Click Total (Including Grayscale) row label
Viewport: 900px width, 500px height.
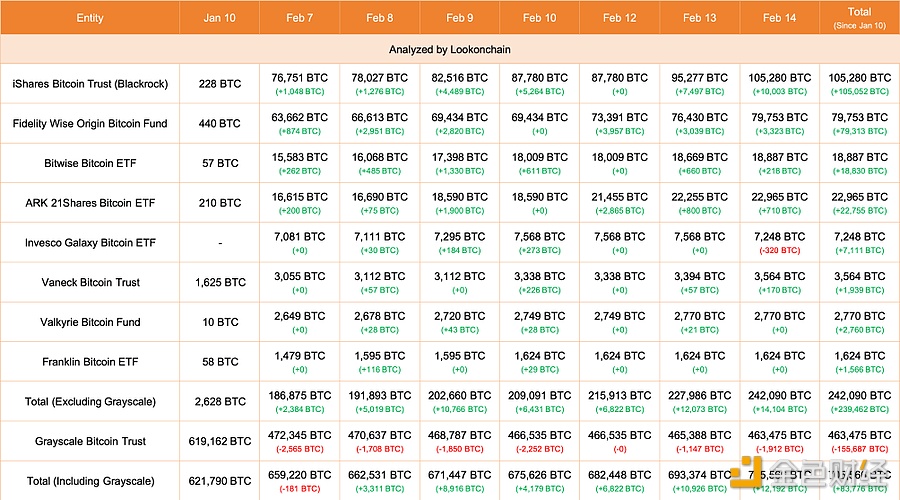[x=90, y=481]
